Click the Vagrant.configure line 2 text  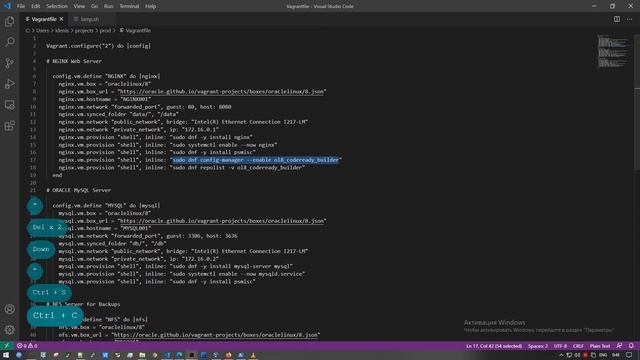(x=98, y=46)
